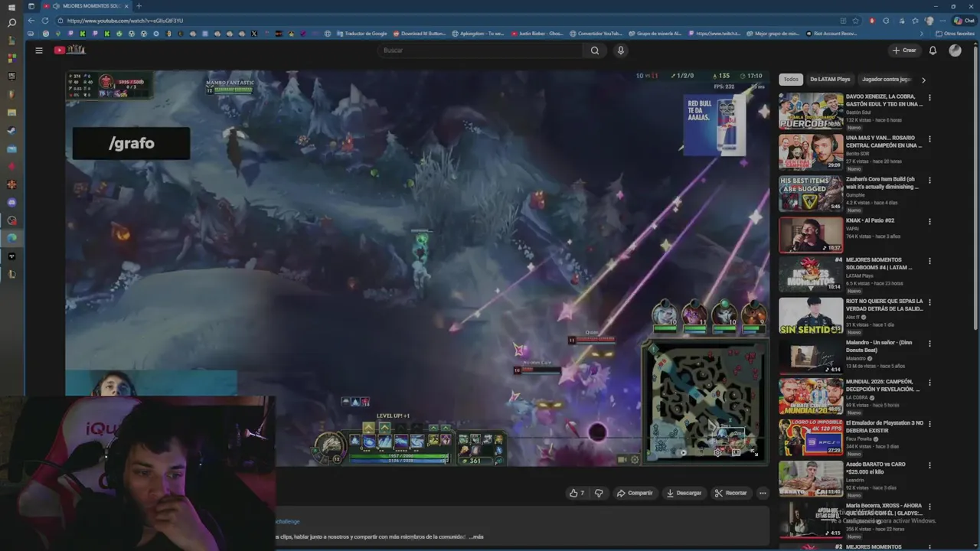Open MEJORES MOMENTOS SOLOBOOMS #4 thumbnail
This screenshot has width=980, height=551.
[x=811, y=275]
